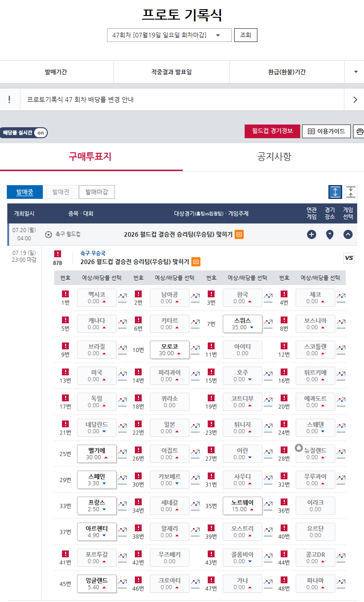
Task: Switch to the 공지사항 tab
Action: [274, 157]
